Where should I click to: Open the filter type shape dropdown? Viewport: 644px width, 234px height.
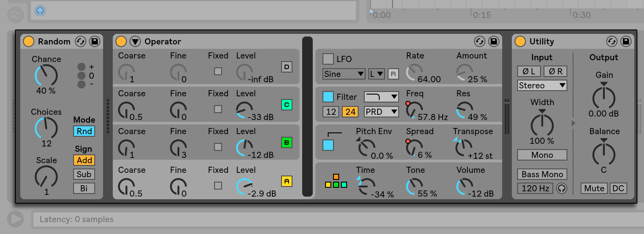(x=381, y=97)
